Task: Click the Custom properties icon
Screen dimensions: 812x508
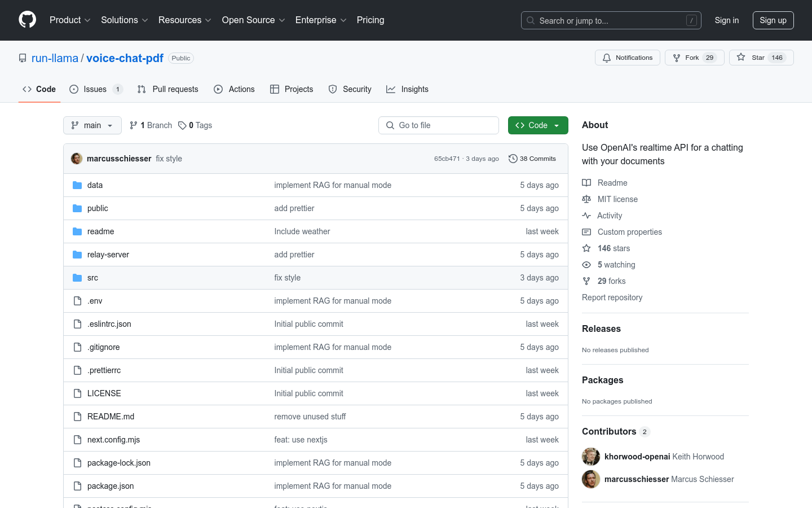Action: [x=586, y=232]
